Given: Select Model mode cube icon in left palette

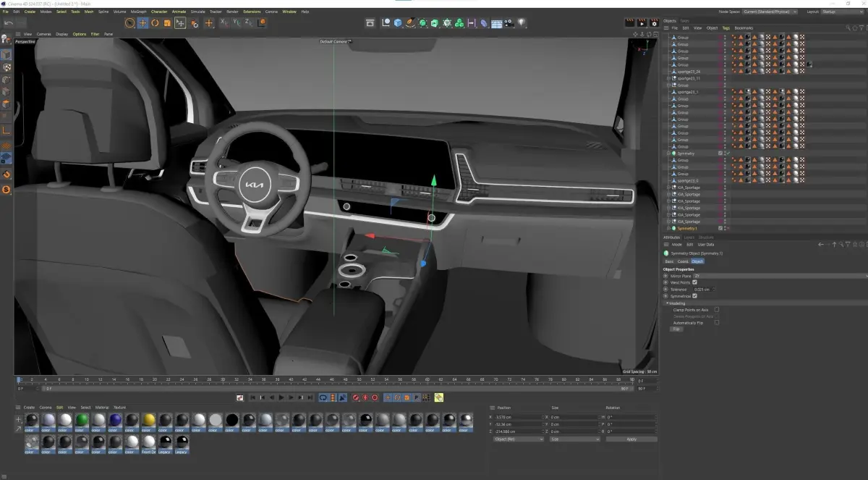Looking at the screenshot, I should [x=6, y=55].
